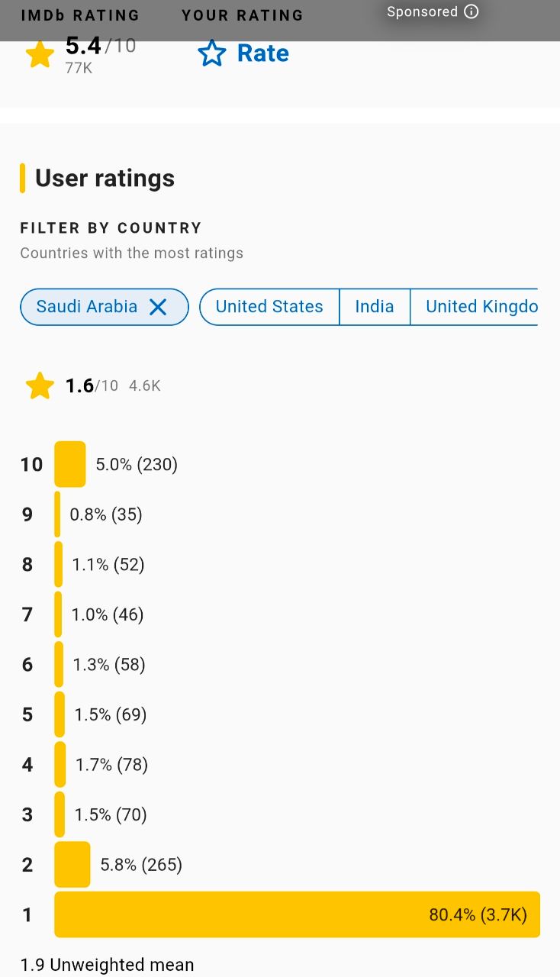560x977 pixels.
Task: Click the Rate link text
Action: [262, 53]
